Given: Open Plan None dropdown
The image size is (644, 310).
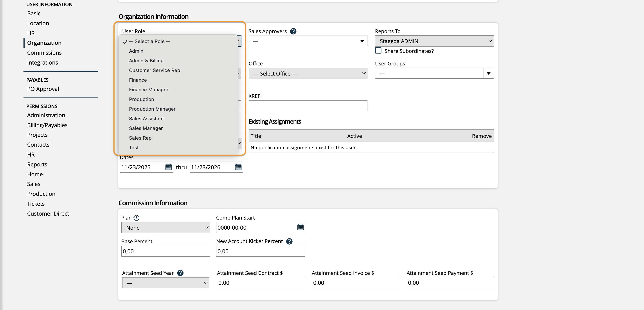Looking at the screenshot, I should coord(165,227).
